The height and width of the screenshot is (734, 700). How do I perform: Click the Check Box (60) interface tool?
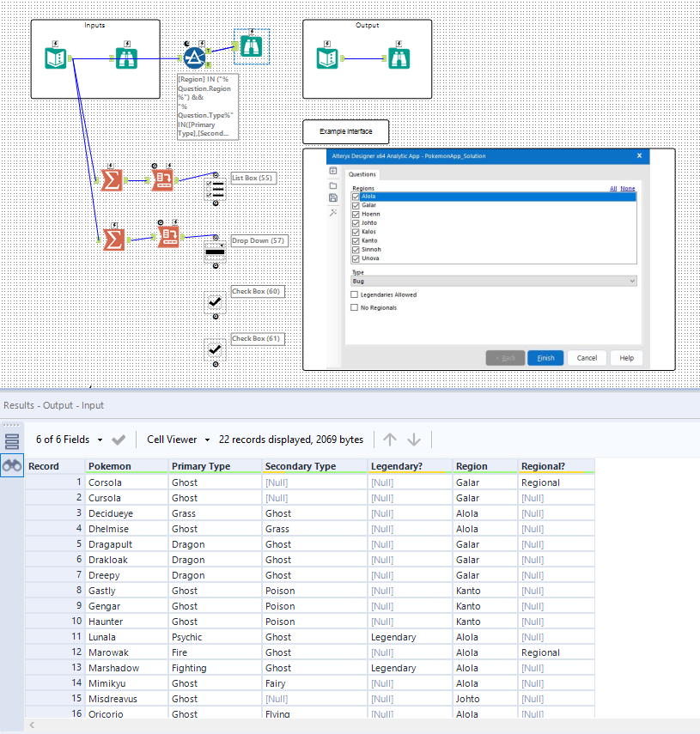click(216, 302)
